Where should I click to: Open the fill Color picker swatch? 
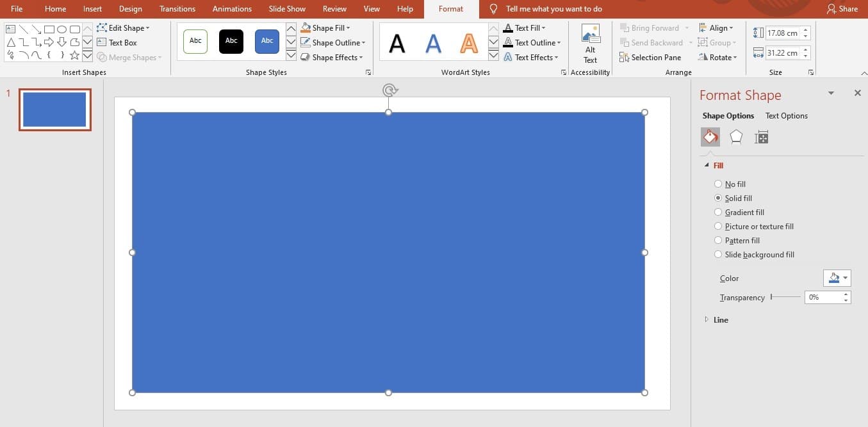(x=837, y=278)
